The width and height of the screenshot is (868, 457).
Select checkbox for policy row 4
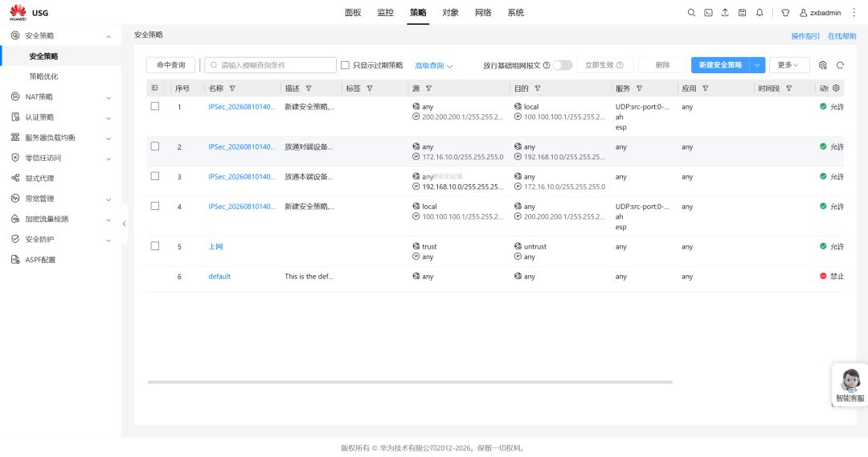point(155,206)
